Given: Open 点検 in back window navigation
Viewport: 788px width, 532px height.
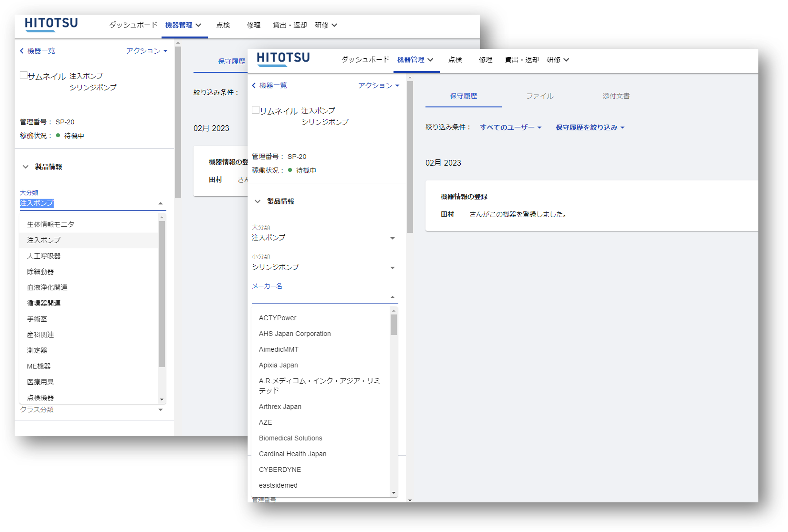Looking at the screenshot, I should point(223,25).
